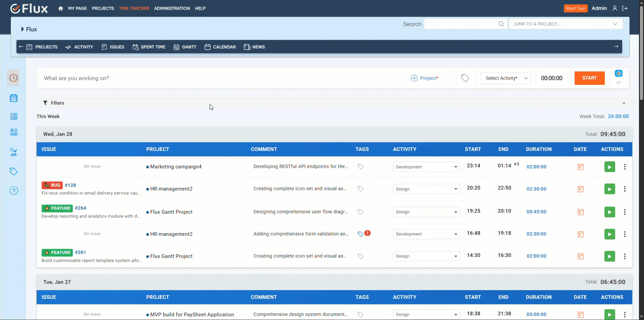Click the home icon in top navigation

point(61,8)
